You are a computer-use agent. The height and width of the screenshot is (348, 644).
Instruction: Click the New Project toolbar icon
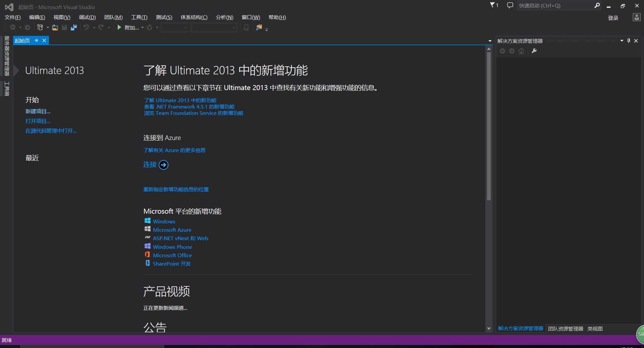[40, 27]
